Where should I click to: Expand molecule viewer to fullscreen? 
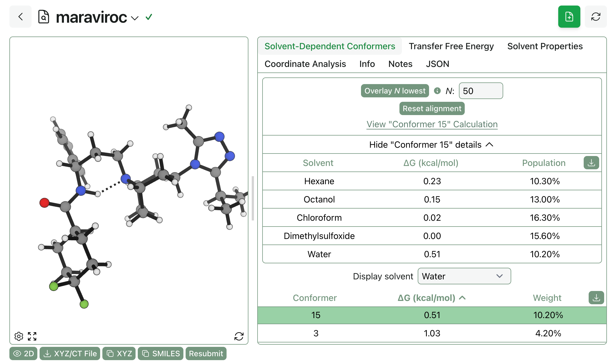(32, 336)
